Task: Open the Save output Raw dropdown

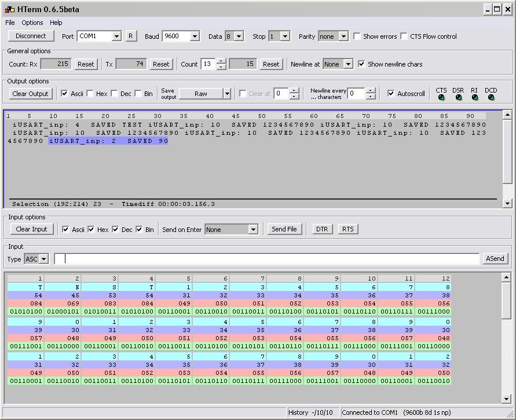Action: 227,94
